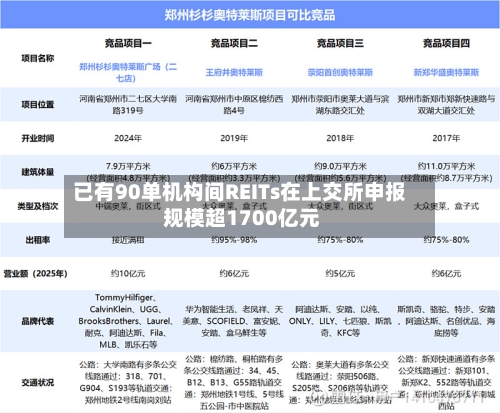Select the 约6亿元 revenue cell under 竞品项目四
The height and width of the screenshot is (413, 500).
[446, 274]
